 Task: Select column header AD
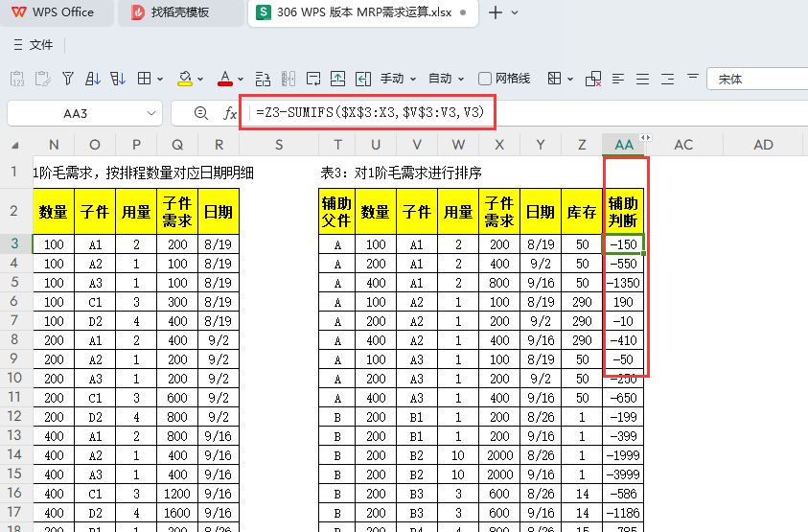click(x=763, y=145)
